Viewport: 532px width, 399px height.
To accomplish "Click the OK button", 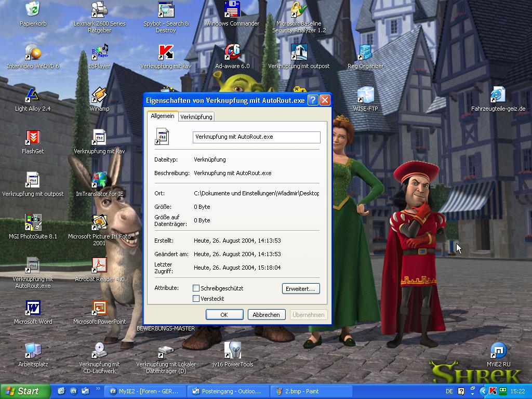I will tap(224, 314).
